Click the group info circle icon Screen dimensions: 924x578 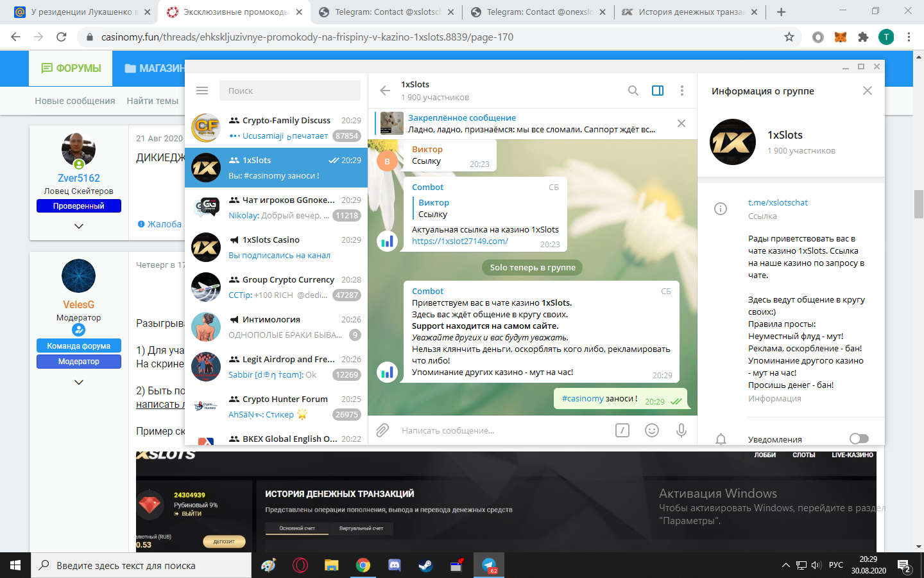(x=721, y=209)
